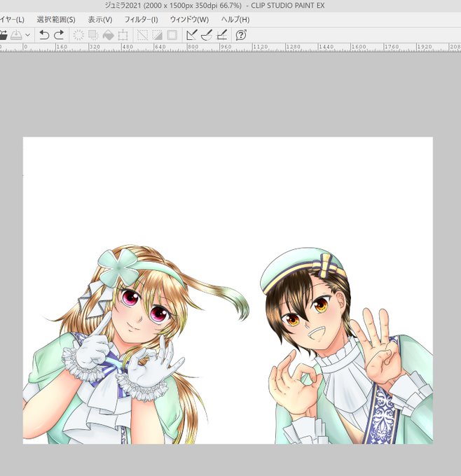Click the Invert selected area icon
Image resolution: width=461 pixels, height=476 pixels.
pyautogui.click(x=157, y=35)
